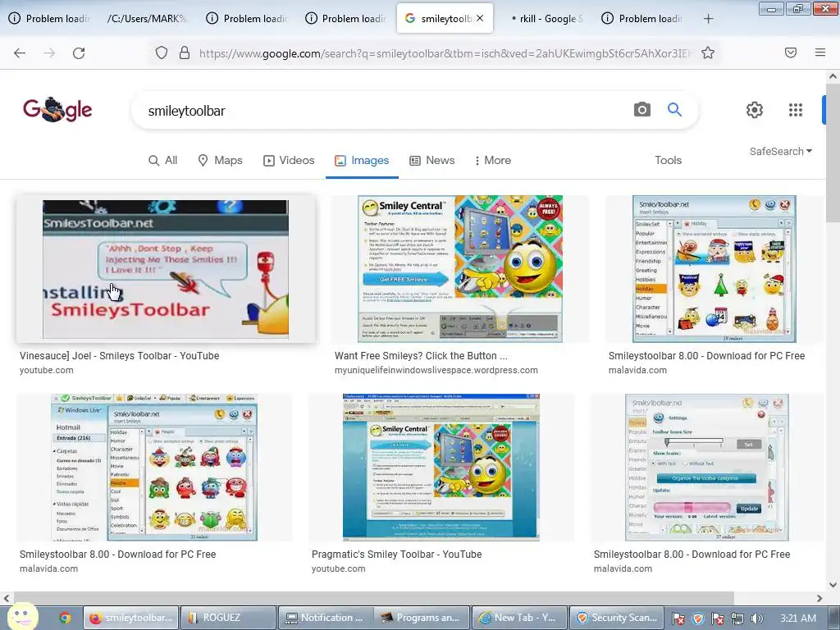
Task: Click the vertical scrollbar thumb
Action: click(833, 153)
